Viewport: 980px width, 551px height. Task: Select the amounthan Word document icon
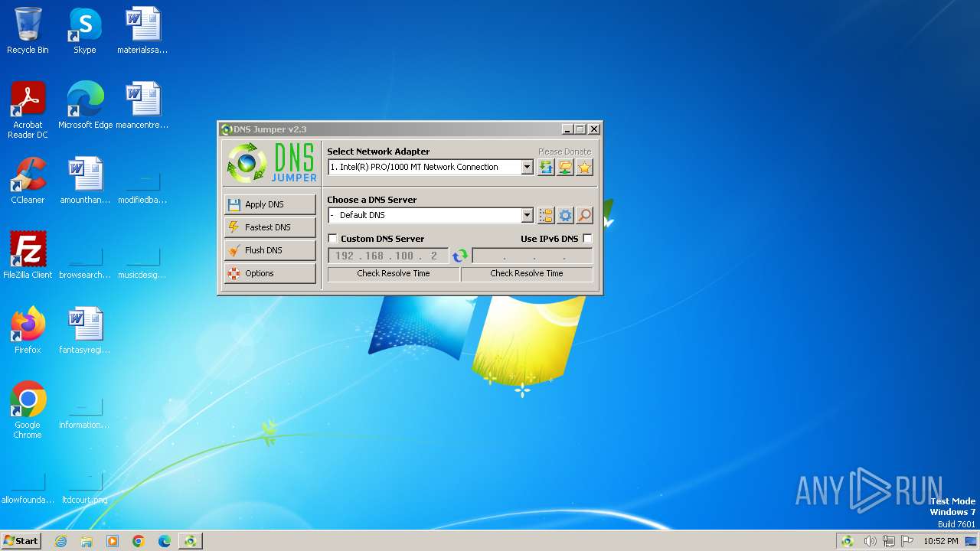85,181
